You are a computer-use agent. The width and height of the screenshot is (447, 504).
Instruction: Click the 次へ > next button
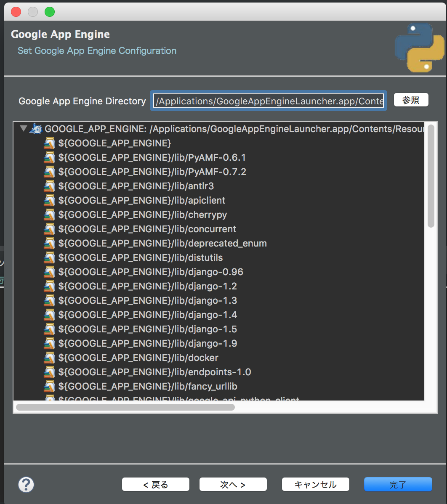(233, 484)
